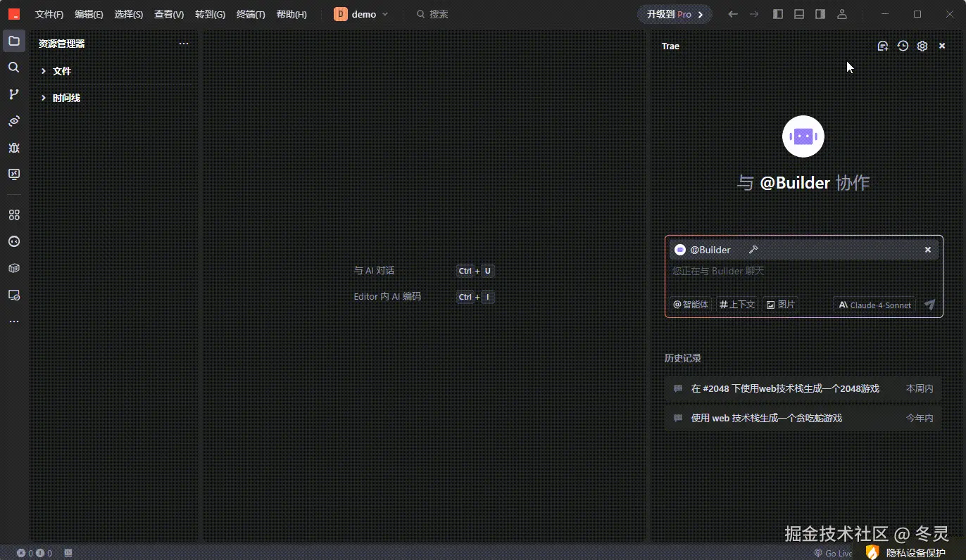The image size is (966, 560).
Task: Click the terminal panel icon in status bar
Action: tap(68, 554)
